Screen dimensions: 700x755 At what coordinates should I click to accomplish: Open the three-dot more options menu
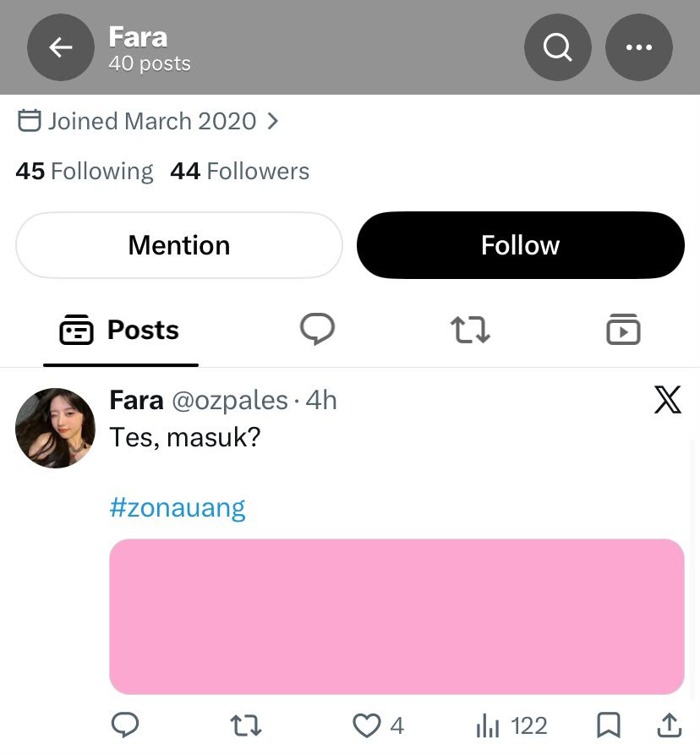coord(639,47)
